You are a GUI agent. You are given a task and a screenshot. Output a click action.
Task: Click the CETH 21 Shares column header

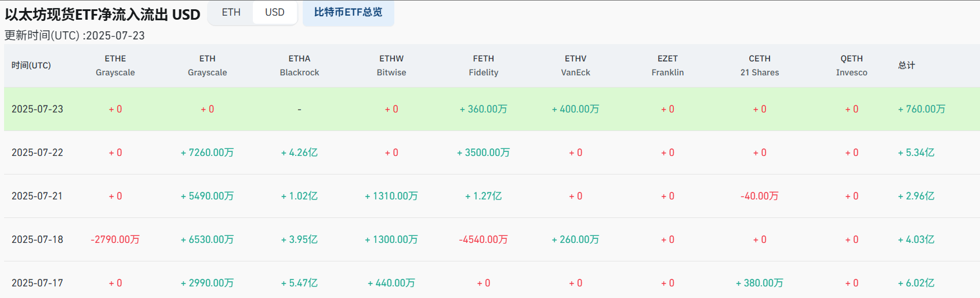(760, 66)
